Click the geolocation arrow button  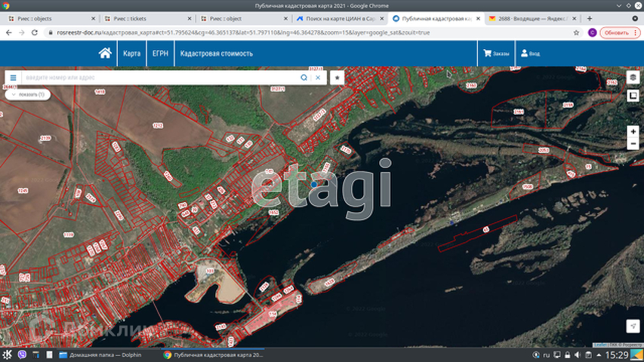633,327
